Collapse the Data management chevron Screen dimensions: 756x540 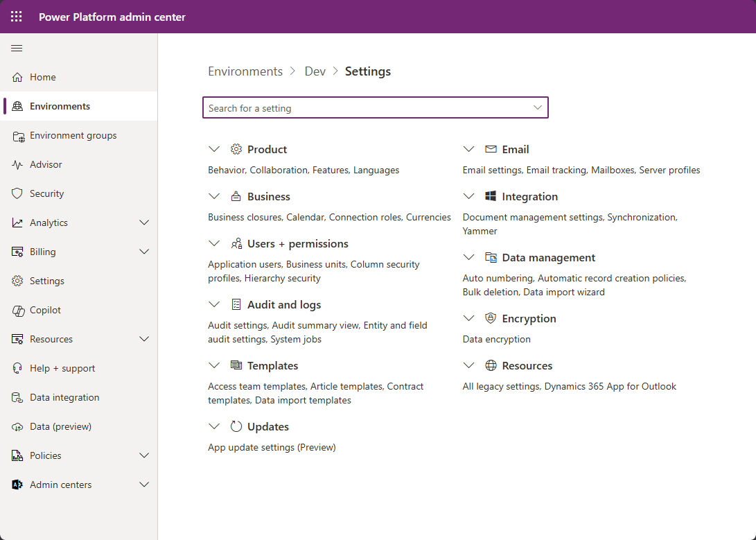(468, 257)
